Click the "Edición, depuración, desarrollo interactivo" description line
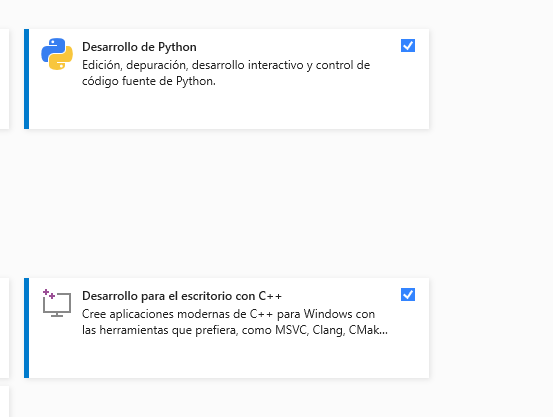The height and width of the screenshot is (417, 553). (226, 65)
